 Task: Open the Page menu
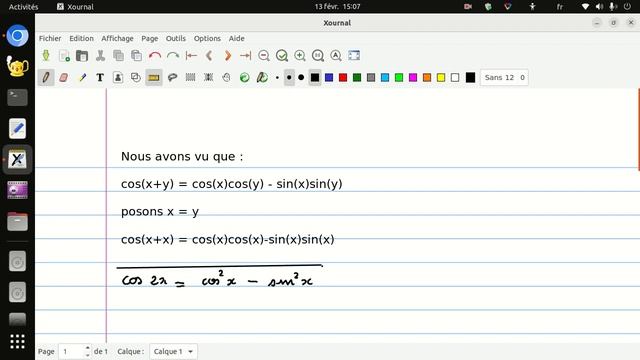point(150,38)
